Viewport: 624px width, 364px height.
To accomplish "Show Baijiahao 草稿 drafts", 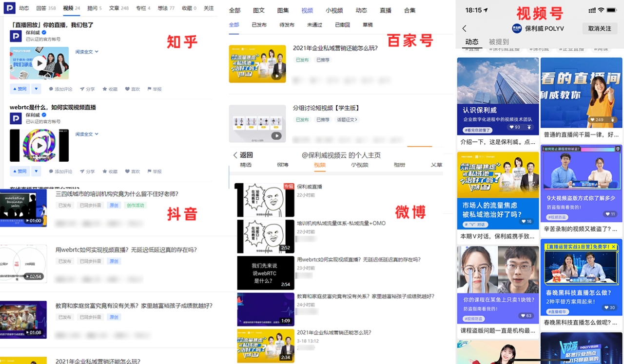I will tap(367, 25).
